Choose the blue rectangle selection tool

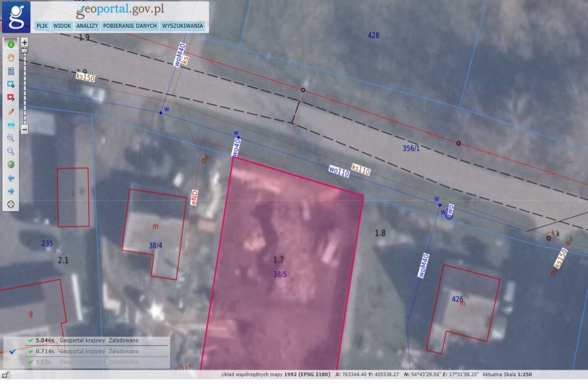pyautogui.click(x=11, y=84)
